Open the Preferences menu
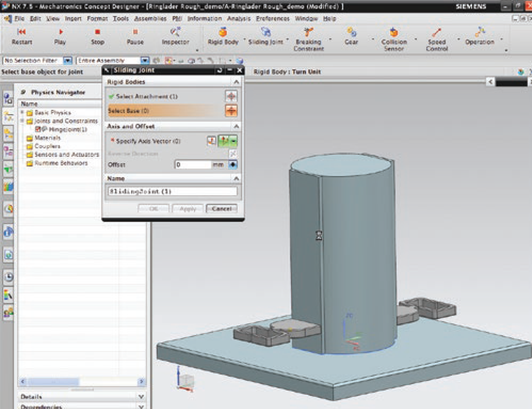This screenshot has height=409, width=532. point(272,18)
